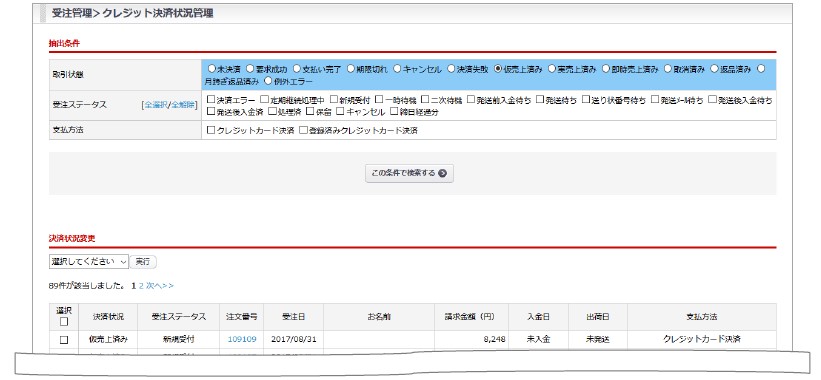This screenshot has height=380, width=821.
Task: Click the 未発送 cell
Action: [x=598, y=339]
